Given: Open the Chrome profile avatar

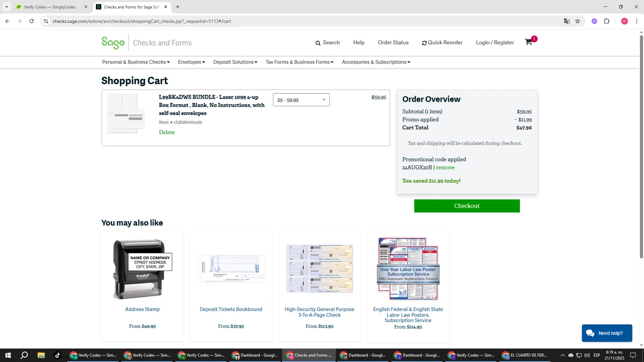Looking at the screenshot, I should (624, 21).
